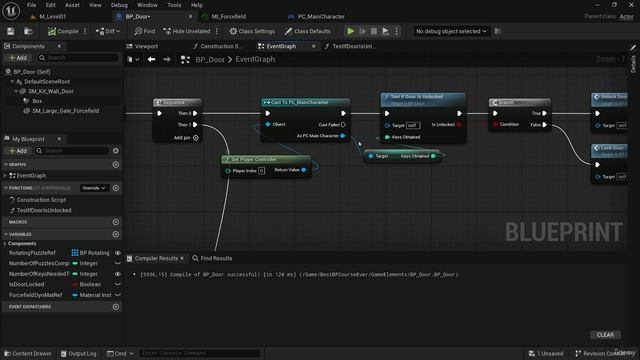
Task: Toggle visibility eye for RotatingPuzzleRef
Action: [118, 253]
